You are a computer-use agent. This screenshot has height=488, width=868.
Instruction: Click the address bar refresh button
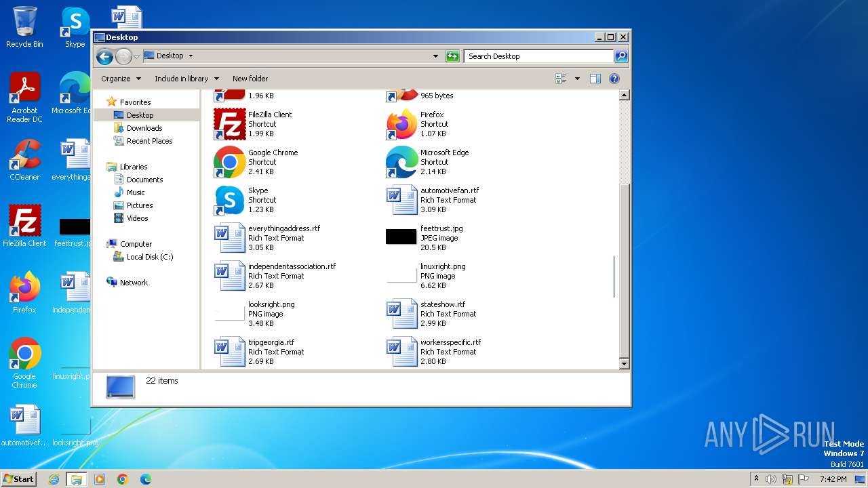pos(452,56)
